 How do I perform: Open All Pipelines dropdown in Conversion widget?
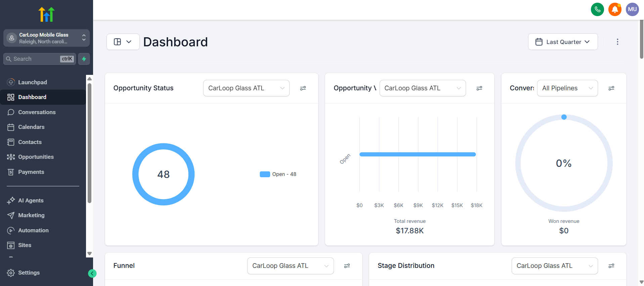pos(567,88)
